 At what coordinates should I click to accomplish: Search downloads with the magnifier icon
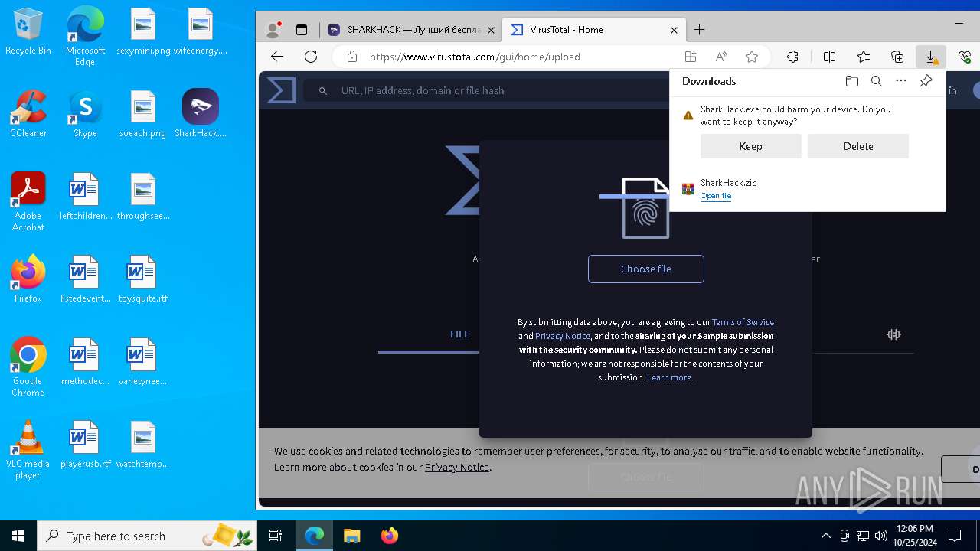pos(877,81)
